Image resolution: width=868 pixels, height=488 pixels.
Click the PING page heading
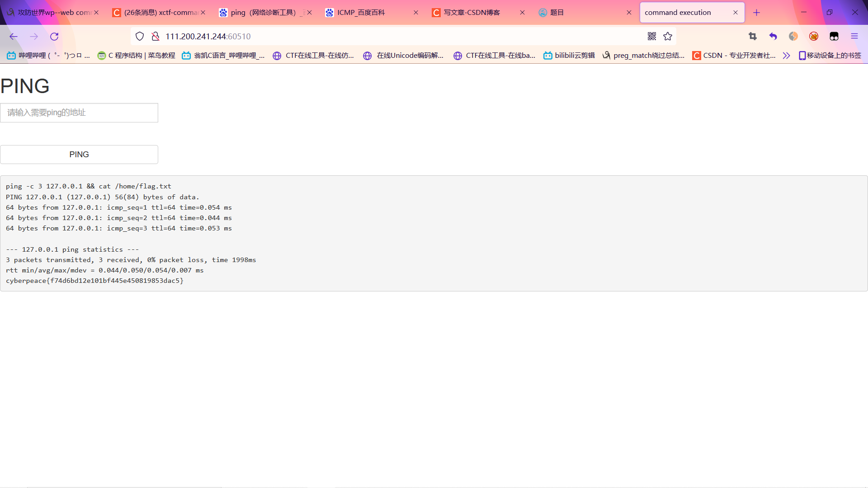[25, 86]
